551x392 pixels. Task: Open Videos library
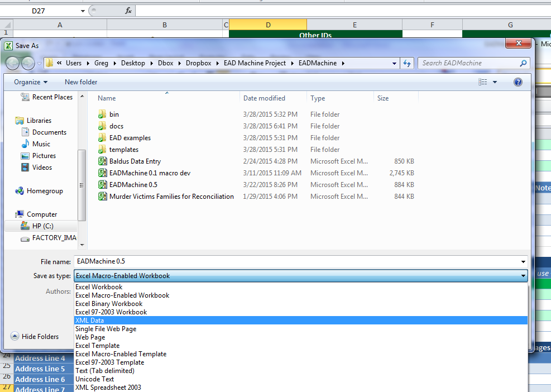click(x=36, y=168)
